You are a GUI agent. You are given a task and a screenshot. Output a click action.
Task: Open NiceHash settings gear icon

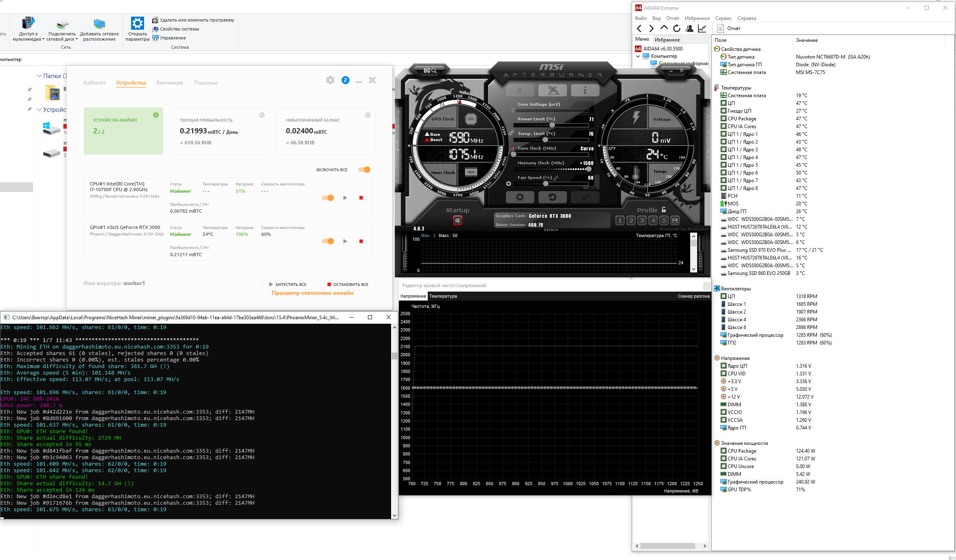(x=330, y=80)
